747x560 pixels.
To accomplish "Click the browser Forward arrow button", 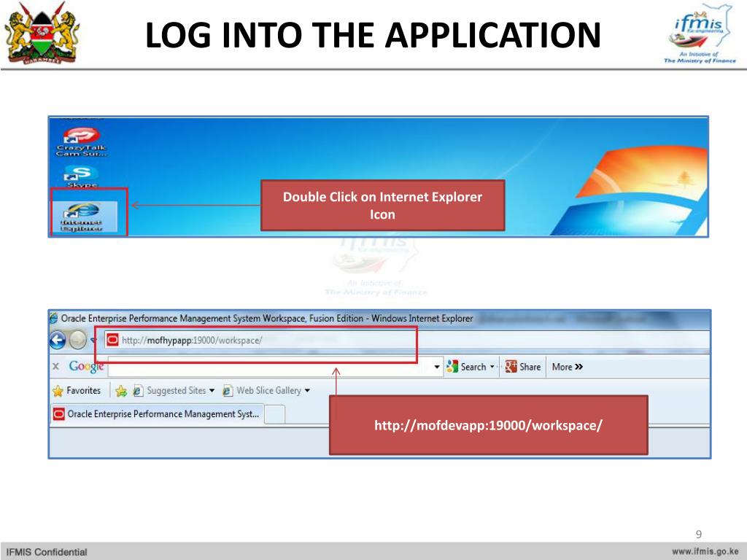I will [x=77, y=340].
